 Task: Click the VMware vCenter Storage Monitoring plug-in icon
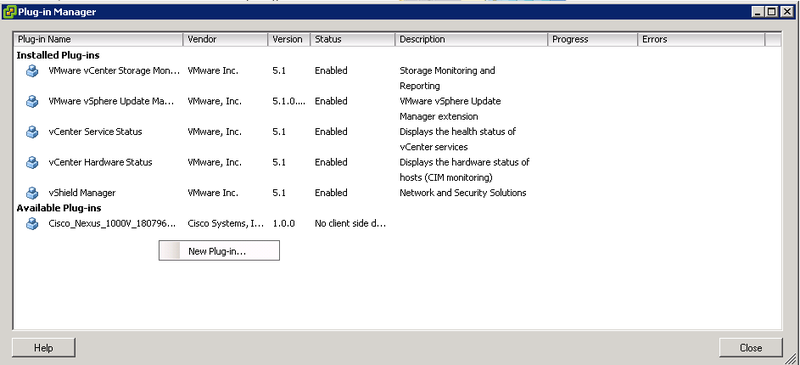point(32,71)
